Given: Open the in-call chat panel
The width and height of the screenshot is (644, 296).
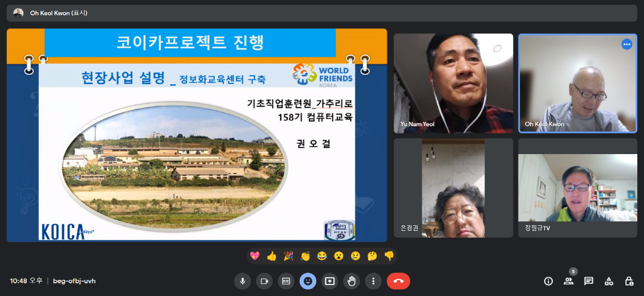Looking at the screenshot, I should [588, 281].
